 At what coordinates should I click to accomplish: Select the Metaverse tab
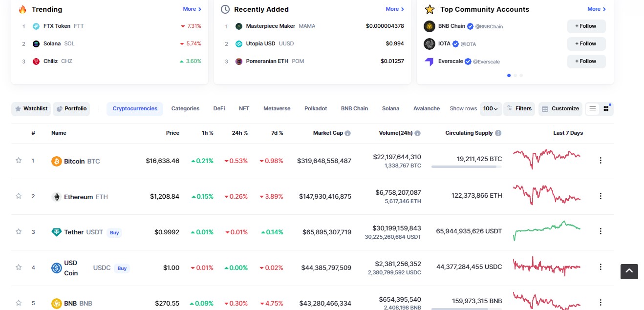277,109
